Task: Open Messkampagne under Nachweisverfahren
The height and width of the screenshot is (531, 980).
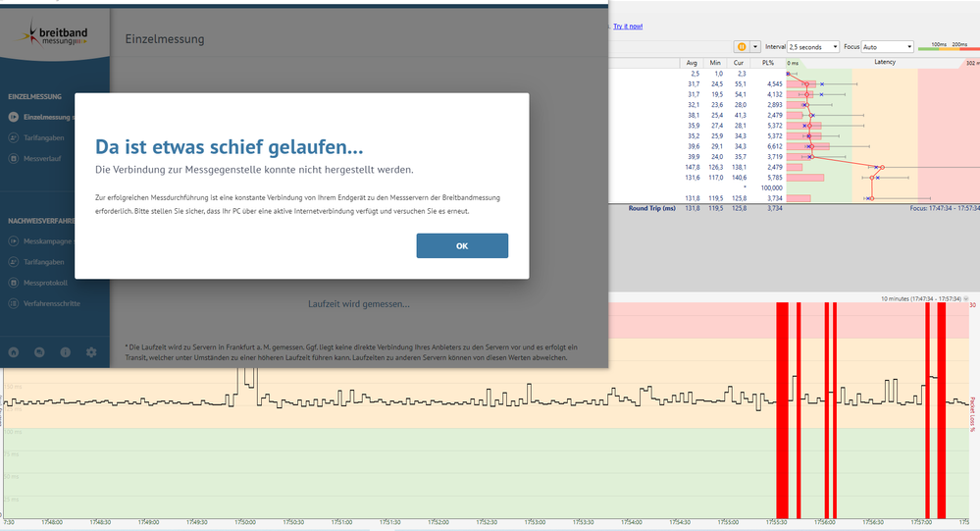Action: (41, 241)
